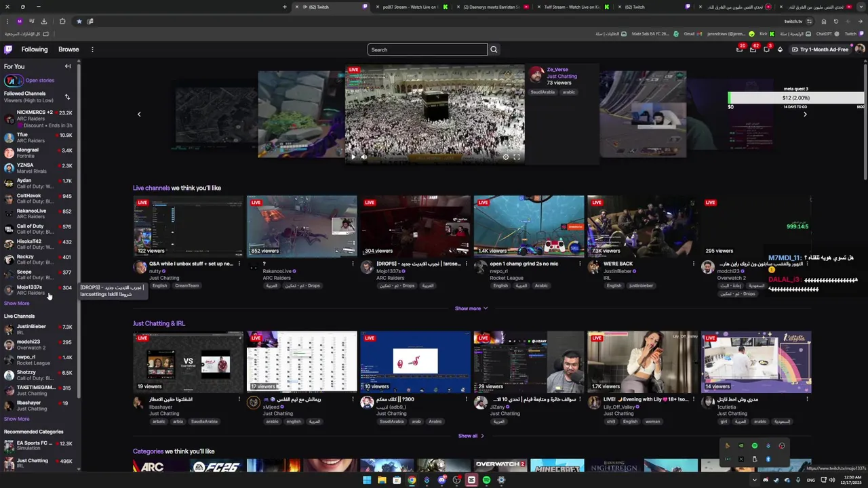Click the Twitch logo home icon
The height and width of the screenshot is (488, 868).
tap(8, 49)
